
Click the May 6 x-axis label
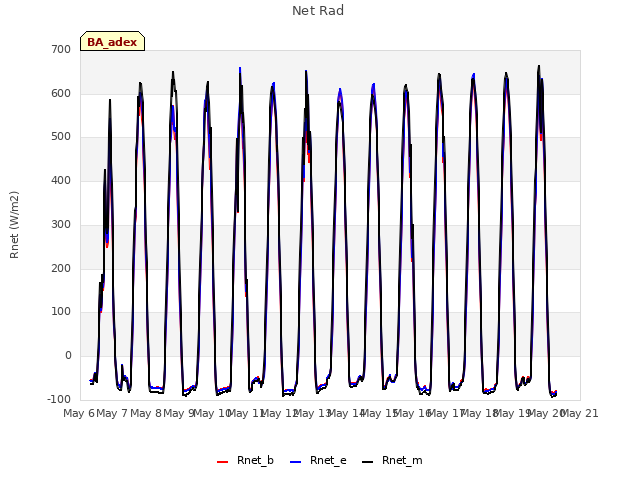click(79, 413)
